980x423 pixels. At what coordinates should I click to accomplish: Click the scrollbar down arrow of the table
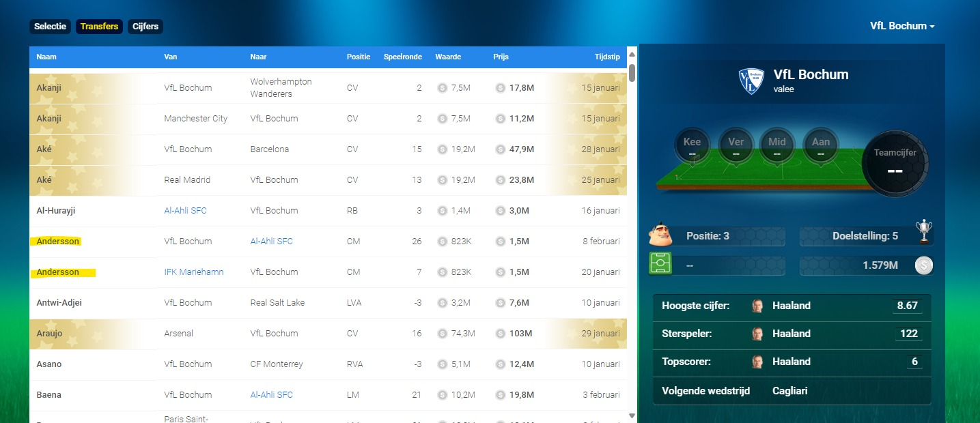tap(632, 415)
